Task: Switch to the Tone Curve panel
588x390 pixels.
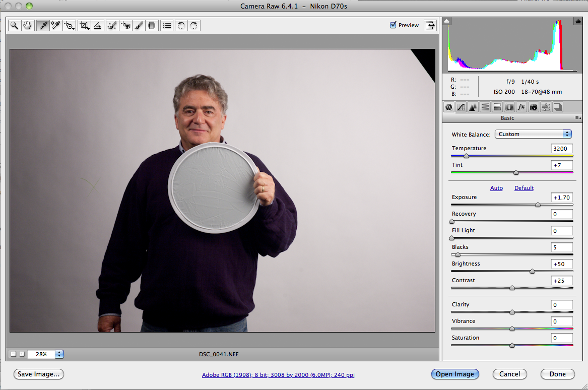Action: [461, 107]
